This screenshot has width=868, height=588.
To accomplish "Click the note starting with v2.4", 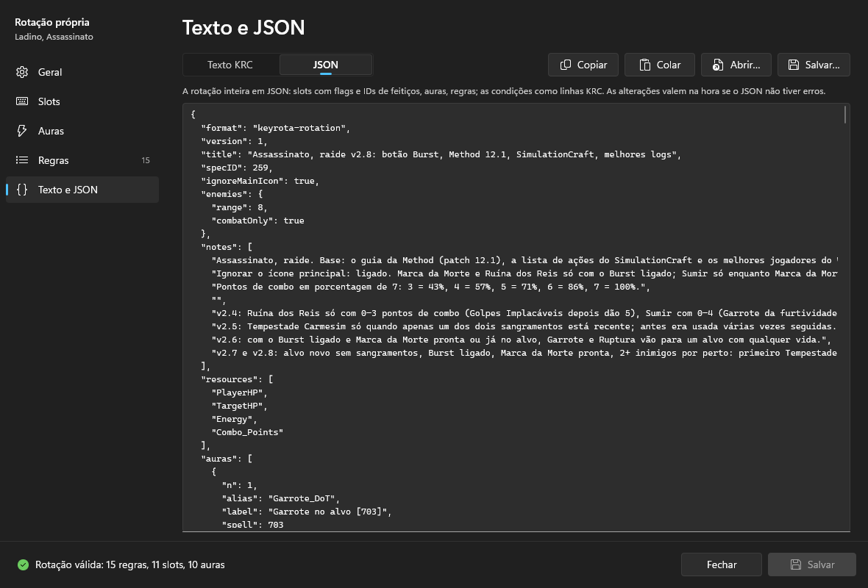I will click(524, 313).
